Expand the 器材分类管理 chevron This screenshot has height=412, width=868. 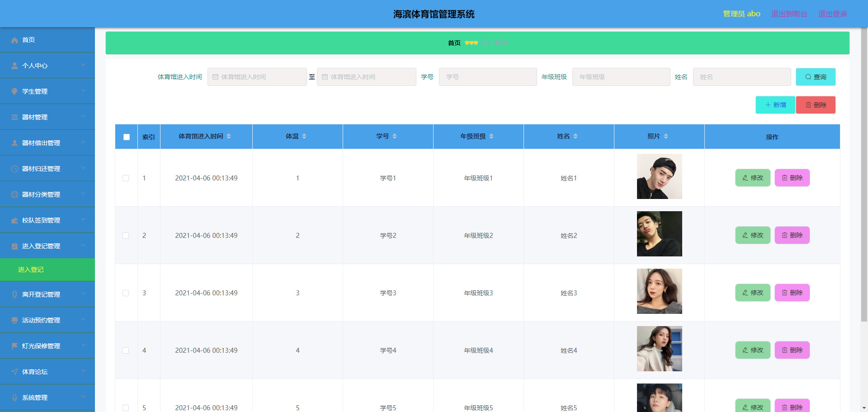click(84, 194)
